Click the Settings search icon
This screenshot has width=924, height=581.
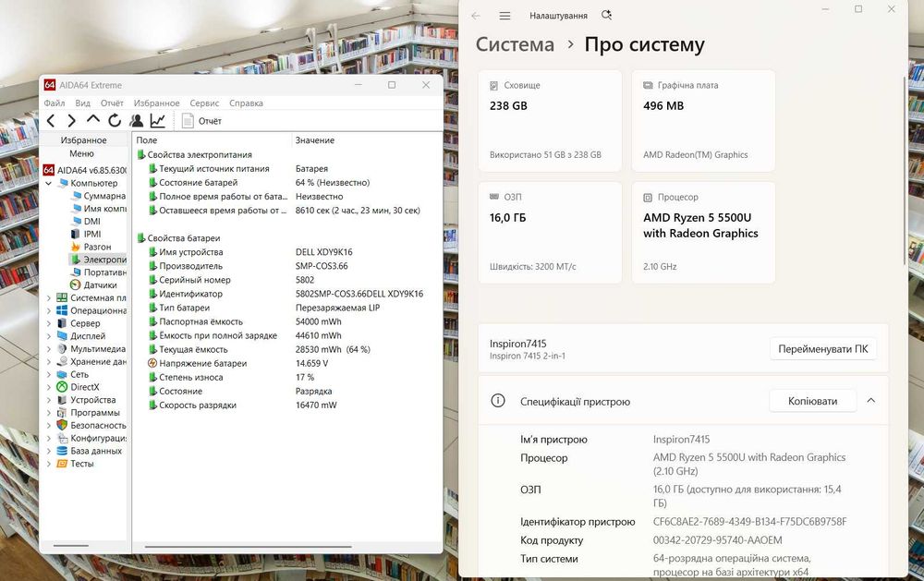click(x=606, y=16)
